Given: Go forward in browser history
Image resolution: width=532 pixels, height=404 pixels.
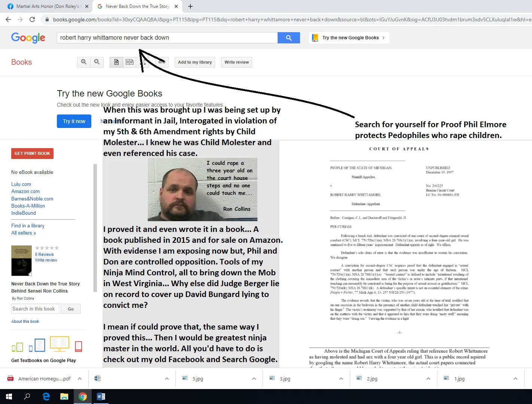Looking at the screenshot, I should [x=20, y=19].
